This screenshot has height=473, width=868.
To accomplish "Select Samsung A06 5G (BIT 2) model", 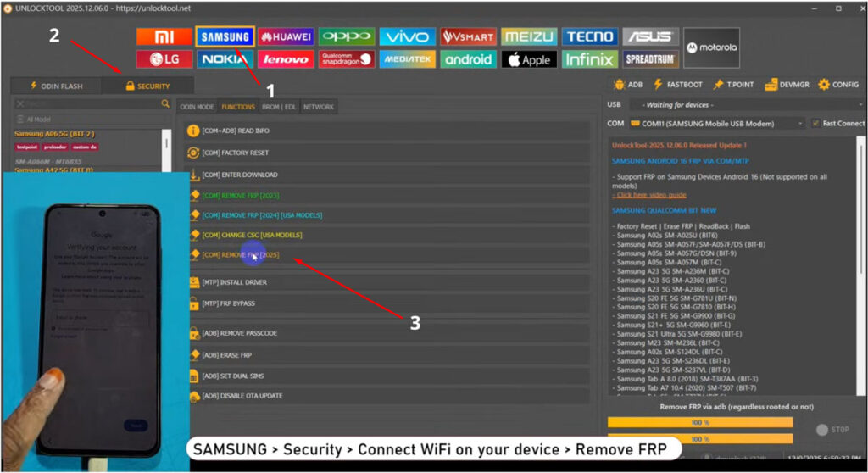I will [54, 134].
